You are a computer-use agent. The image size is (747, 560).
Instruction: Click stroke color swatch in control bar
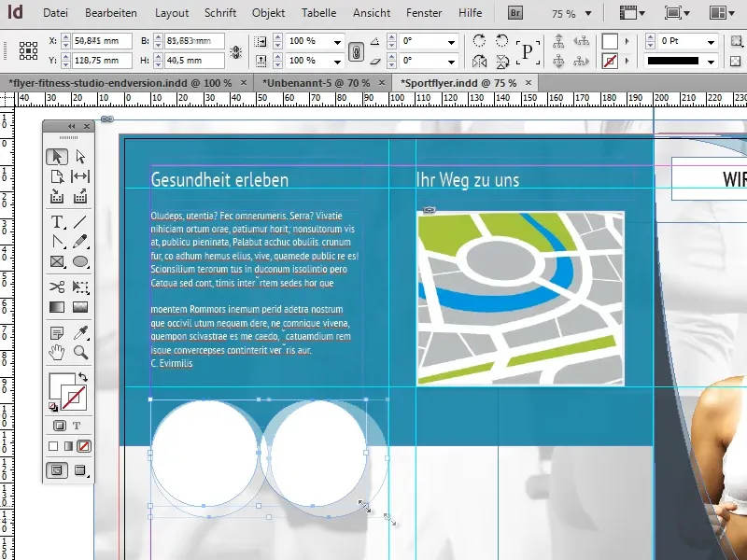pos(611,61)
